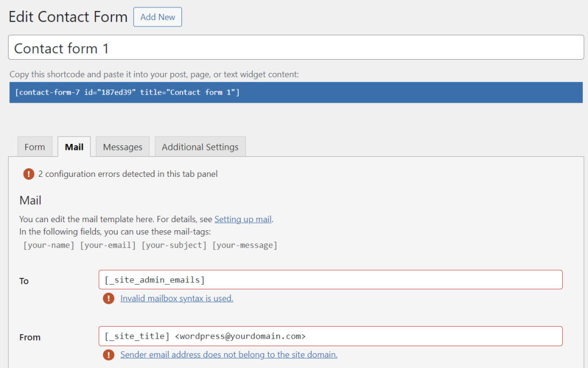
Task: Click the Edit Contact Form page heading
Action: [x=68, y=17]
